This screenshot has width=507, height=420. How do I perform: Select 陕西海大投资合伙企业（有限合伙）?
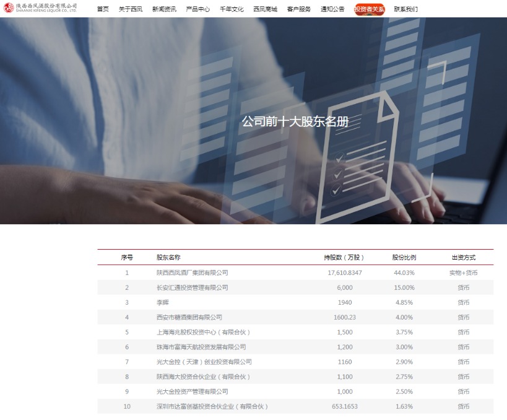pos(204,377)
